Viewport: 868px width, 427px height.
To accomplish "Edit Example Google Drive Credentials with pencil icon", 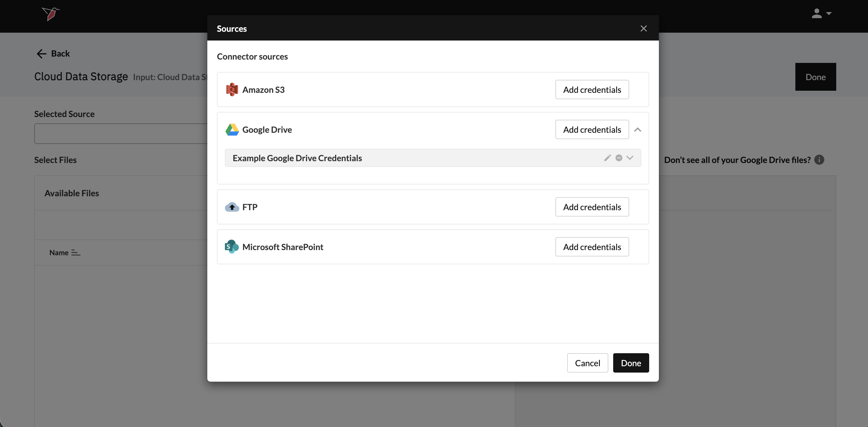I will (x=607, y=158).
